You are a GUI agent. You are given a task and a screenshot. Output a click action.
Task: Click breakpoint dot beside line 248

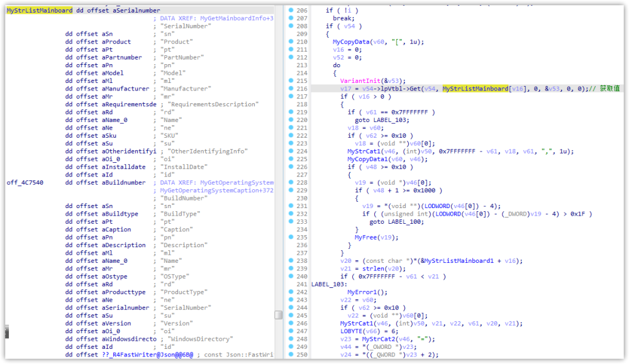coord(291,339)
